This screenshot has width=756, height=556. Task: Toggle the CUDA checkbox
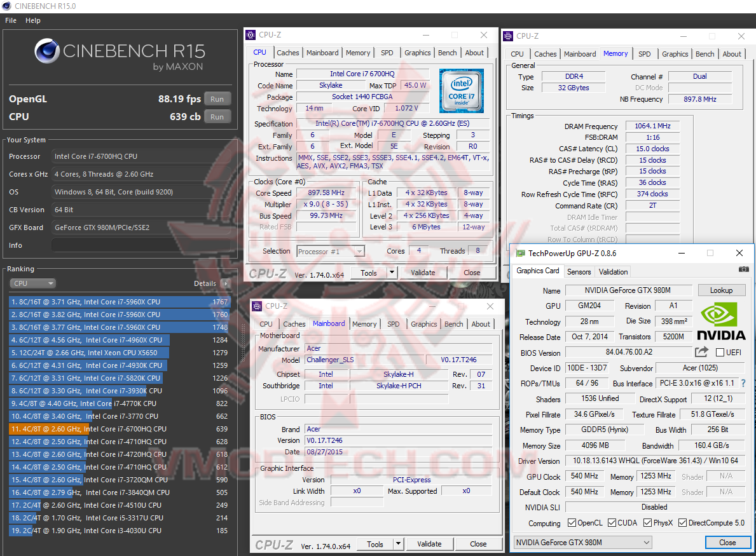tap(612, 523)
